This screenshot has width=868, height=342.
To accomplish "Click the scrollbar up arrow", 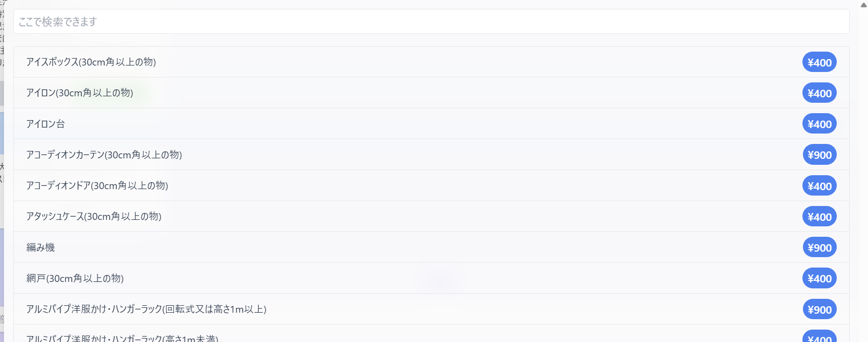I will point(864,4).
